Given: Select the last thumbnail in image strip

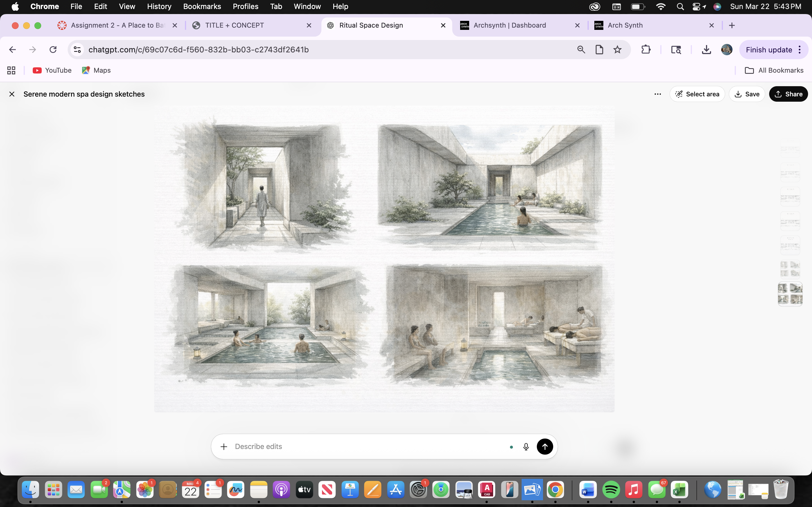Looking at the screenshot, I should click(790, 294).
